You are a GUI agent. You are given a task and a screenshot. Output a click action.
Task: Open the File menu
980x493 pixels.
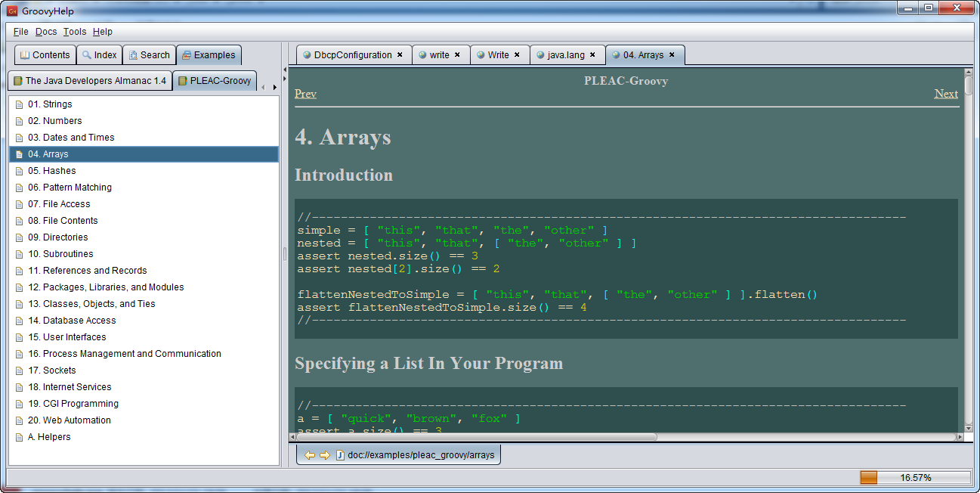pyautogui.click(x=21, y=32)
